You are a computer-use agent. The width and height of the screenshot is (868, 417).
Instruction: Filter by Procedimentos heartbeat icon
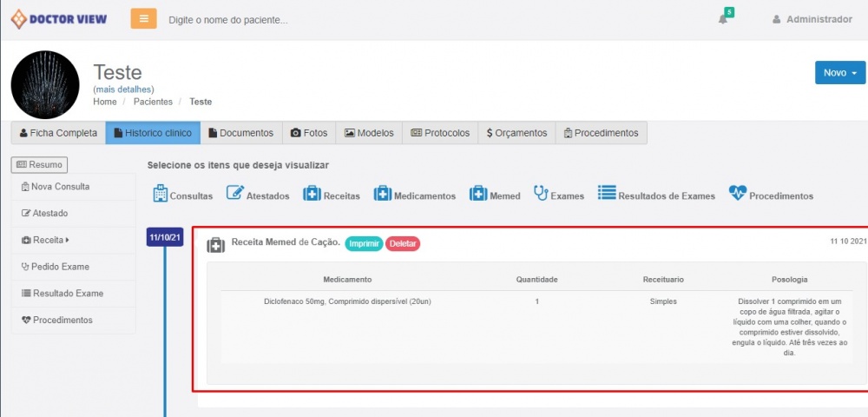pos(738,193)
